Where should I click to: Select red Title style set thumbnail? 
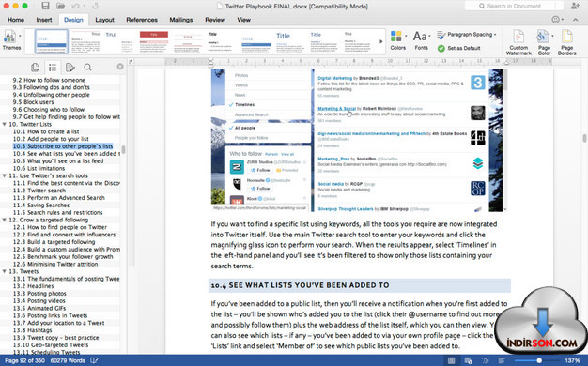coord(154,42)
